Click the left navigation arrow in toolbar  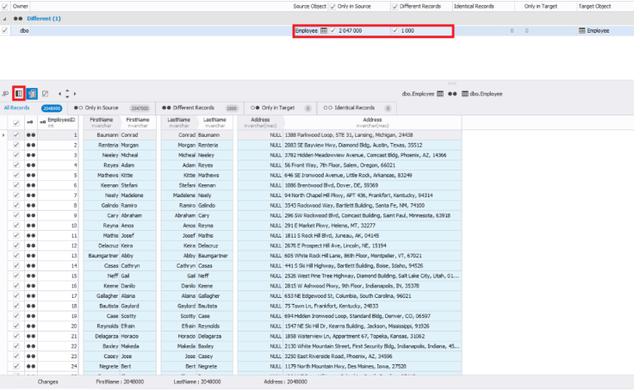(x=60, y=94)
